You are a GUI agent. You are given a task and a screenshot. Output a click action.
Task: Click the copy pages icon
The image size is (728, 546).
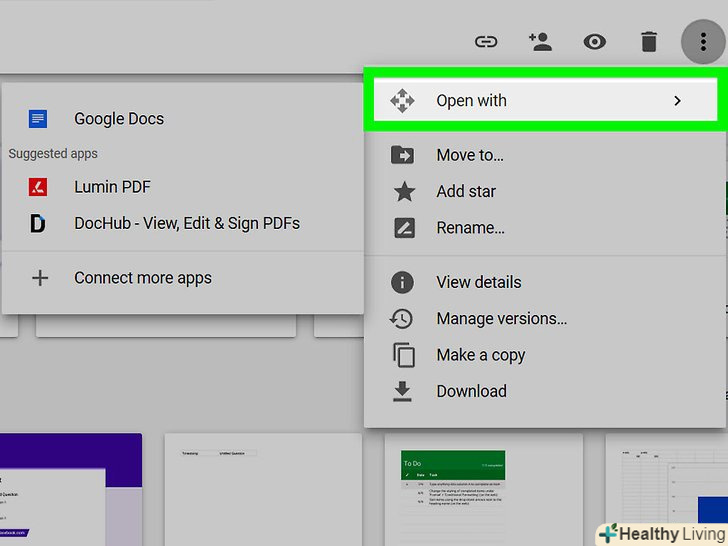click(x=403, y=355)
